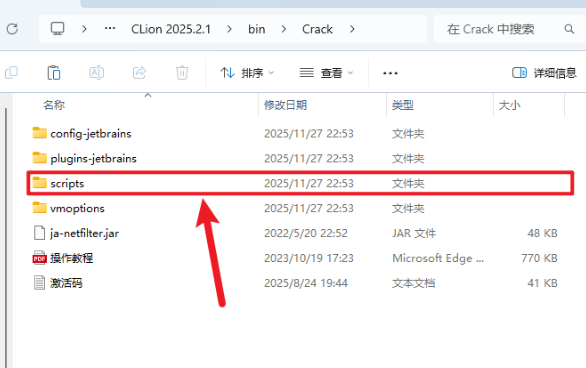Click Crack in the breadcrumb path

tap(317, 29)
